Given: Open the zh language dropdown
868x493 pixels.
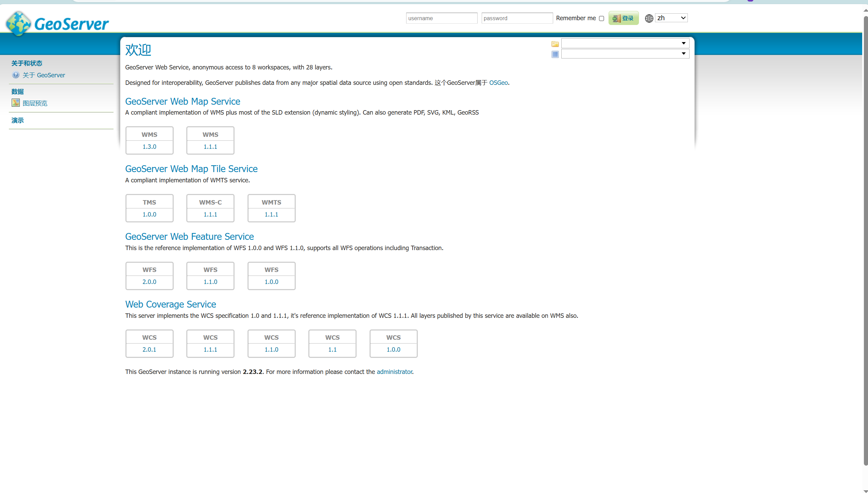Looking at the screenshot, I should click(671, 18).
